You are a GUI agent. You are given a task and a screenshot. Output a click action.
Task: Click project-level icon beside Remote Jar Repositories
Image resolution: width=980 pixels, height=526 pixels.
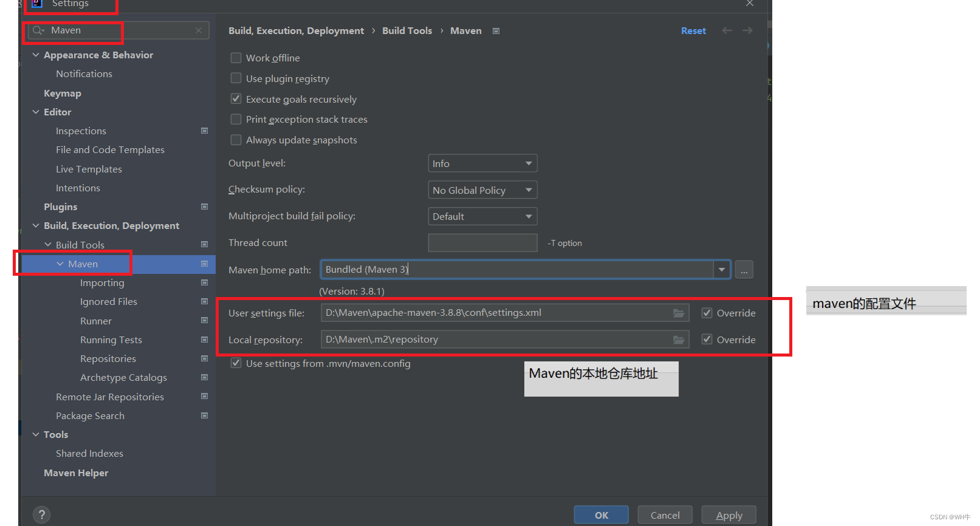click(205, 396)
